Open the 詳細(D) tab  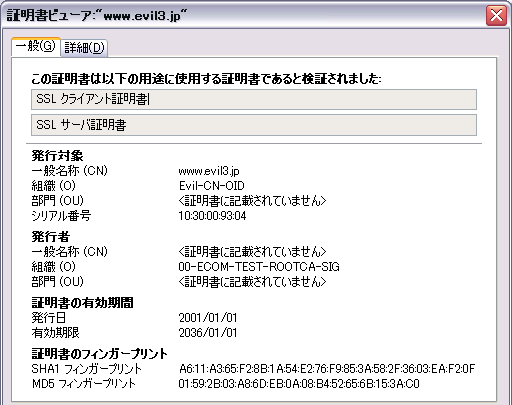[x=84, y=48]
